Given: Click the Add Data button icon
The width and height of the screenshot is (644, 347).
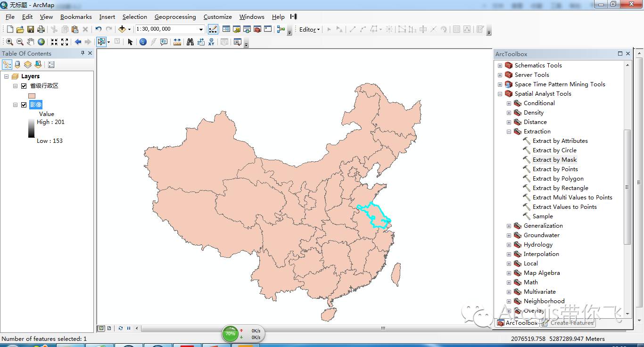Looking at the screenshot, I should click(122, 29).
